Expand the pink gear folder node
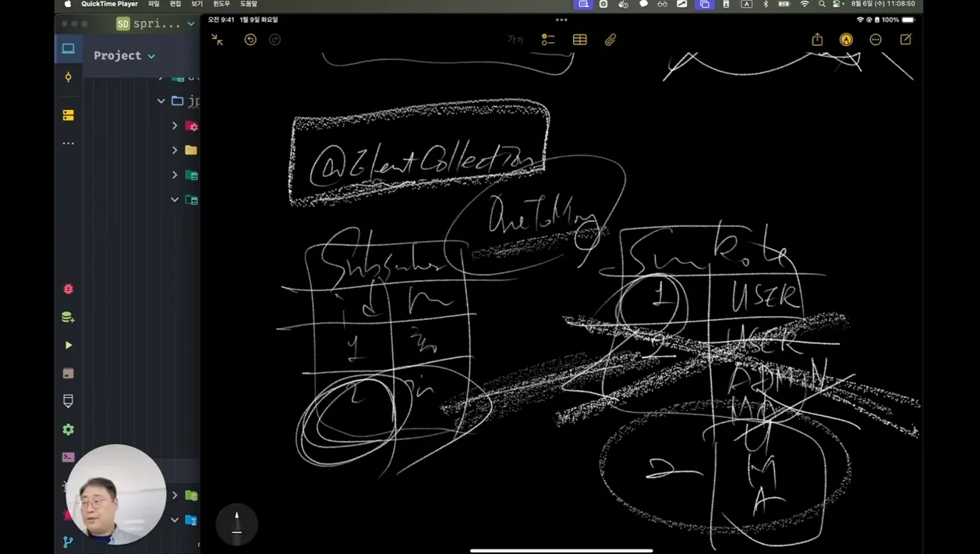Viewport: 980px width, 554px height. click(x=175, y=126)
